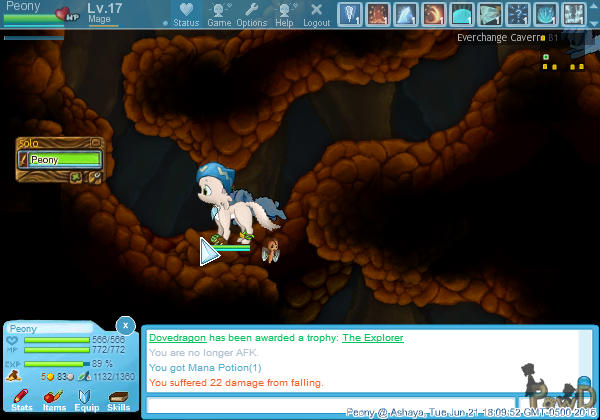
Task: Open the Items inventory
Action: [x=53, y=401]
